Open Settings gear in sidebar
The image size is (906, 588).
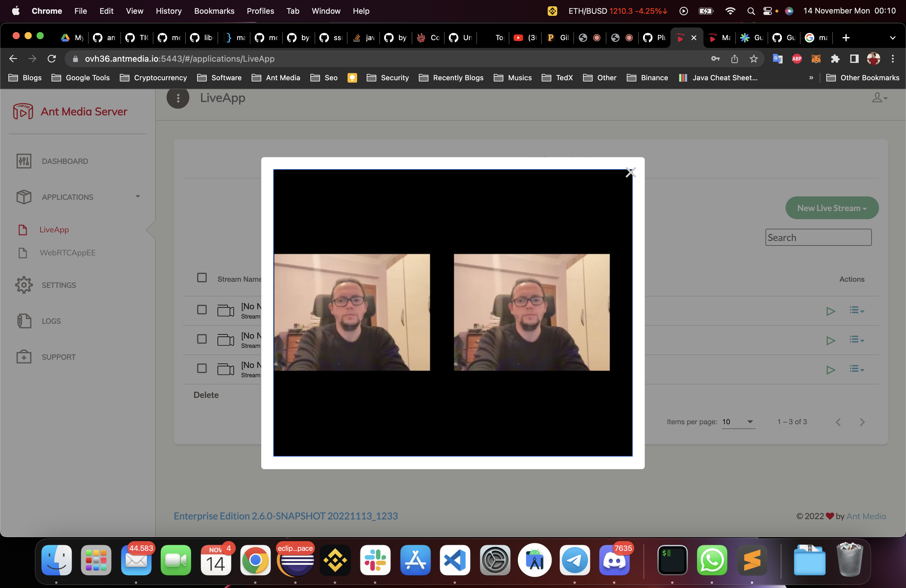24,285
